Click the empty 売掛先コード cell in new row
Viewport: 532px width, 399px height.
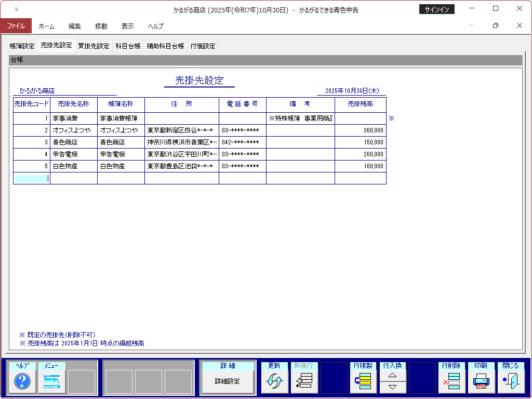[x=32, y=178]
